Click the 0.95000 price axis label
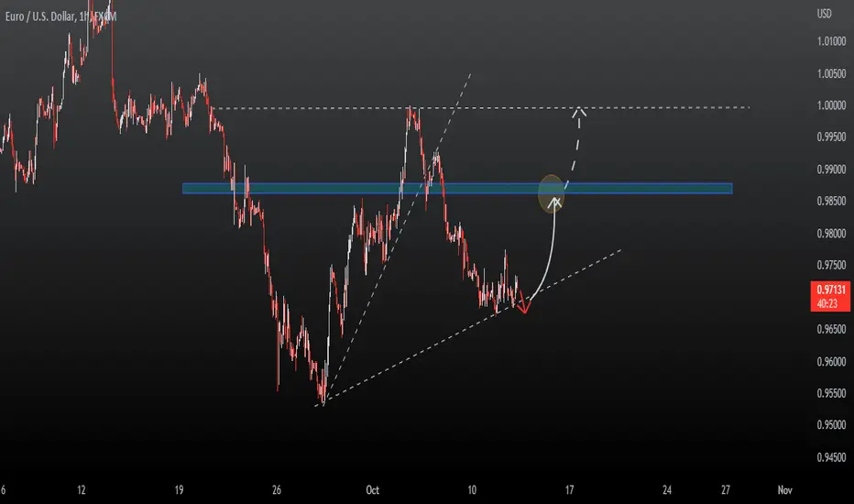The image size is (854, 504). (x=831, y=425)
